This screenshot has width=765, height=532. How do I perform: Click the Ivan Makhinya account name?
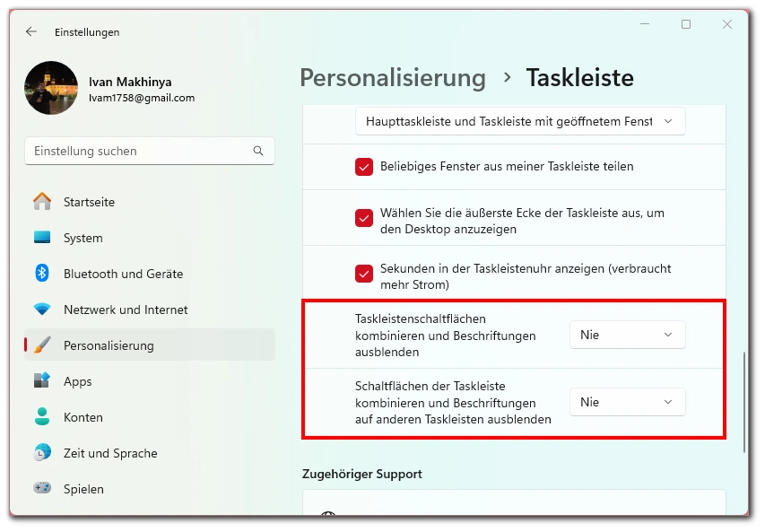(x=130, y=82)
